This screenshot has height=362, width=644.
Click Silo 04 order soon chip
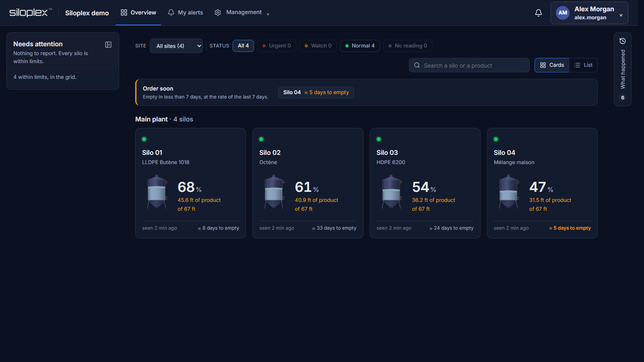click(316, 93)
